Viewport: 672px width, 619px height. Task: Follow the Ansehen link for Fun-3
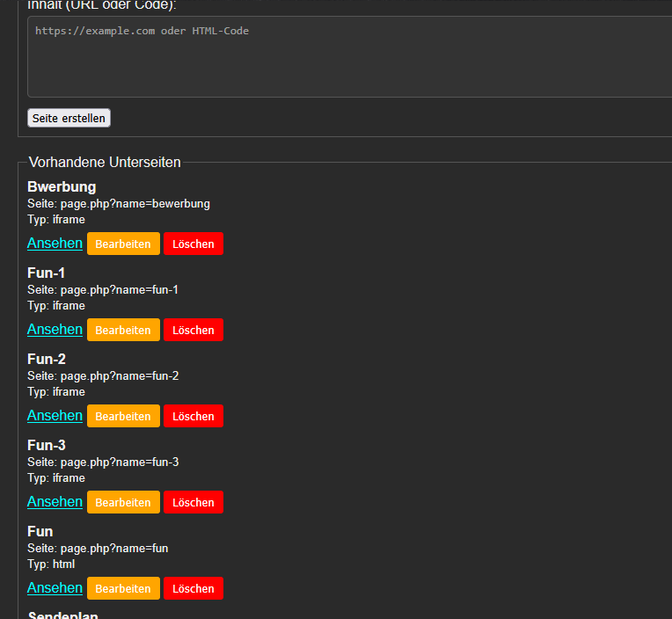[55, 502]
